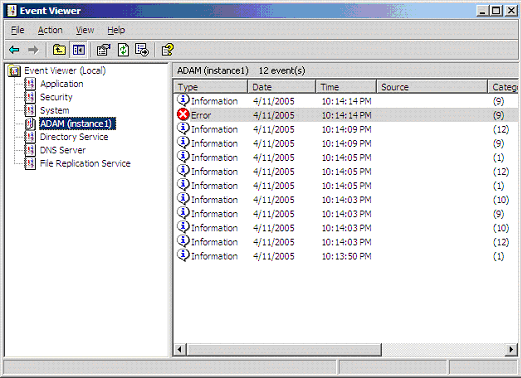Click the Application log icon in tree
Viewport: 521px width, 378px height.
(30, 84)
